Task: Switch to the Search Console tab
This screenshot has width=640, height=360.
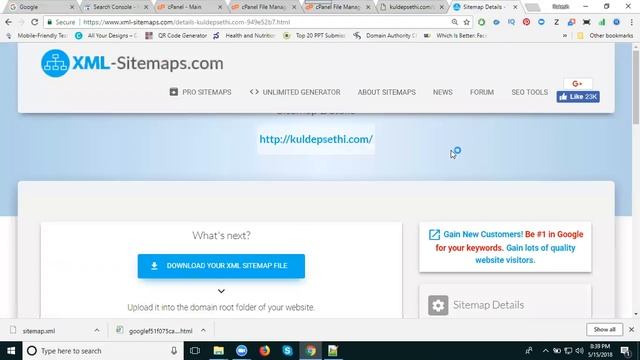Action: pos(116,7)
